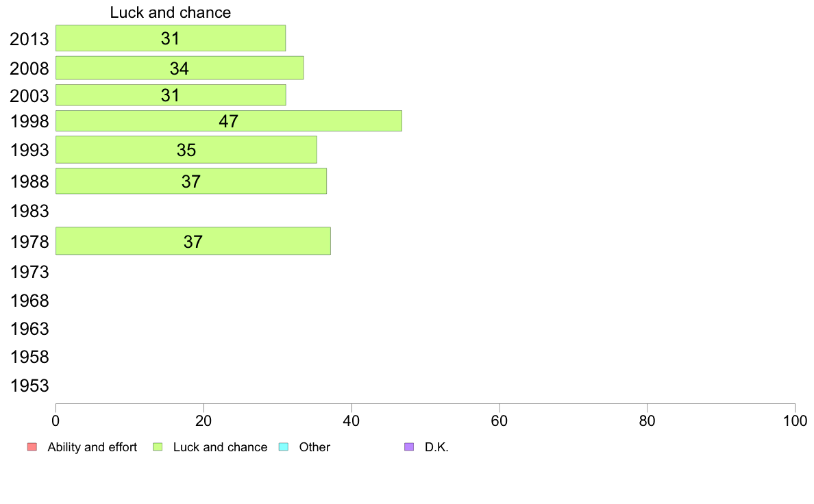Click the purple D.K. legend swatch
Screen dimensions: 814x504
409,447
